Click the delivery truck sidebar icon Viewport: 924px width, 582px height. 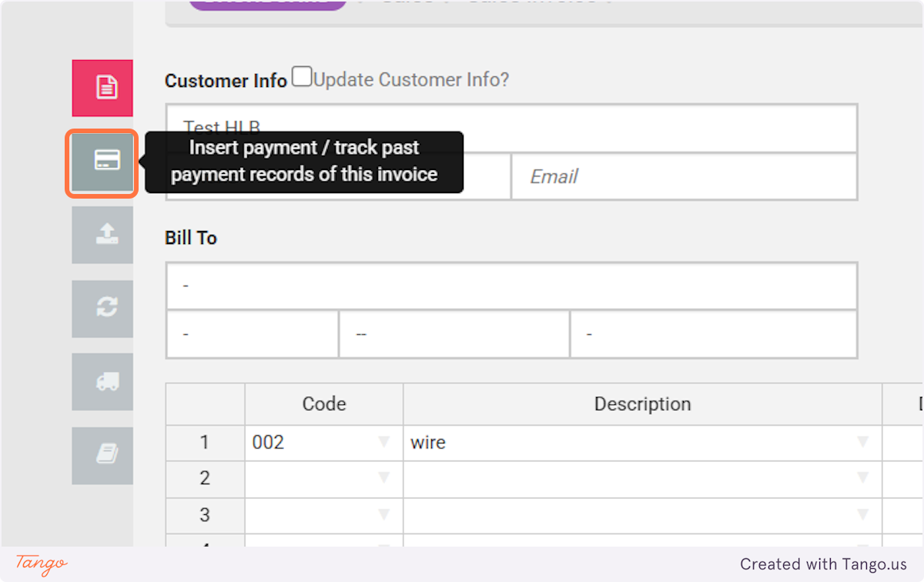(x=102, y=382)
